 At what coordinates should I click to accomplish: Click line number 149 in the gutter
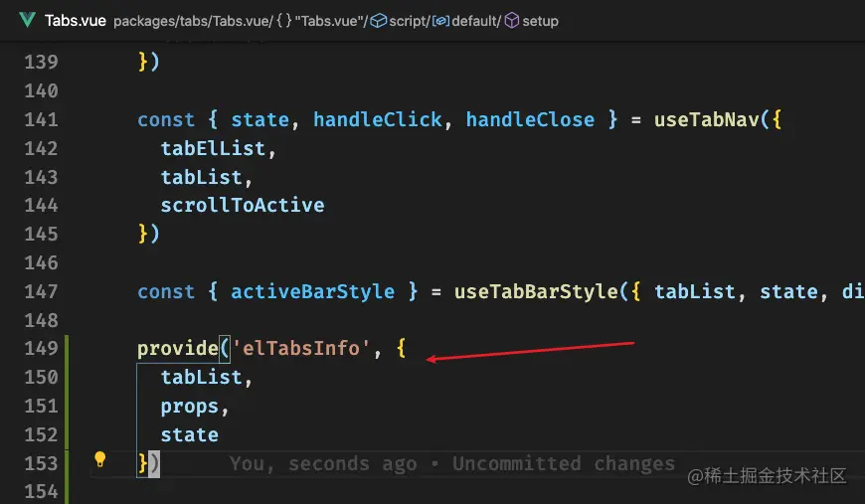40,349
